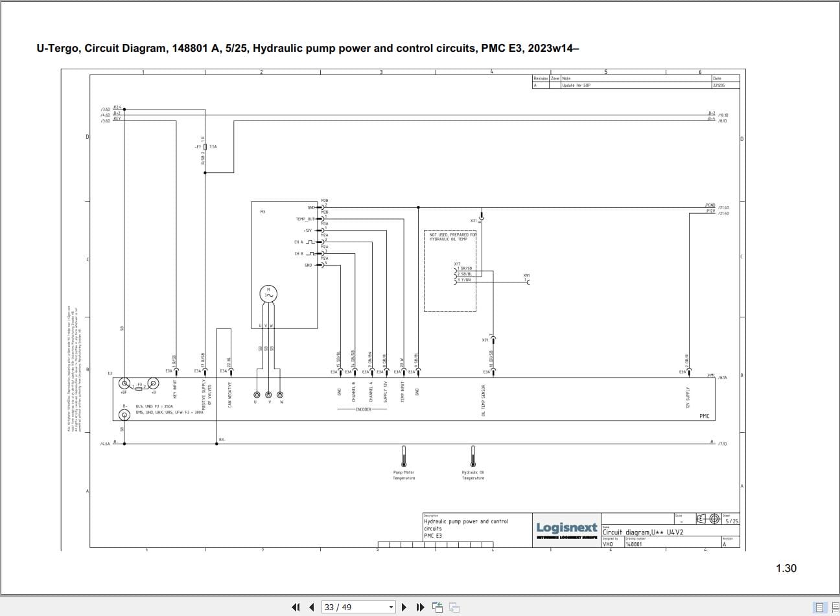Click the sheet number 5/25
Viewport: 840px width, 616px height.
click(x=731, y=521)
